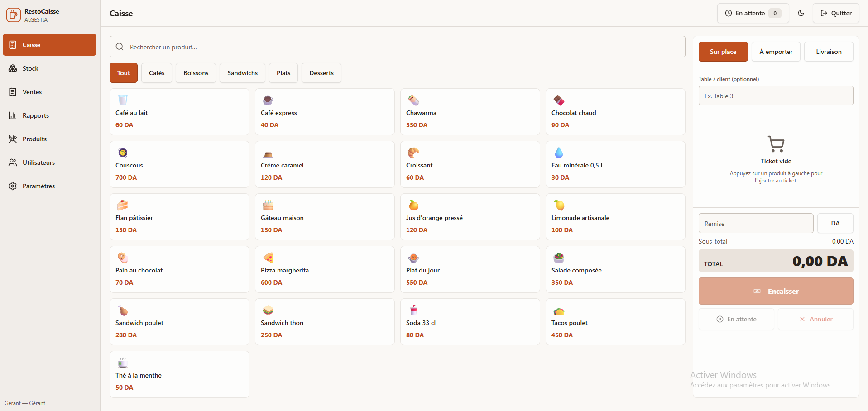This screenshot has width=868, height=411.
Task: Choose the Livraison order type
Action: click(829, 52)
